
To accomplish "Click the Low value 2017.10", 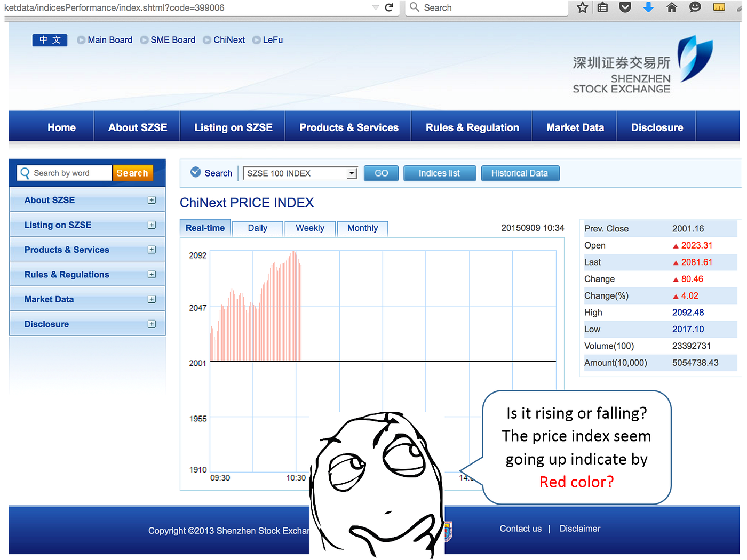I will click(688, 330).
